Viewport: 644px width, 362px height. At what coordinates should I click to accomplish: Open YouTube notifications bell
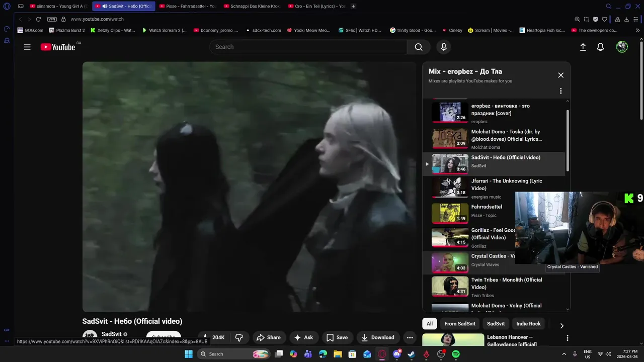pos(600,47)
